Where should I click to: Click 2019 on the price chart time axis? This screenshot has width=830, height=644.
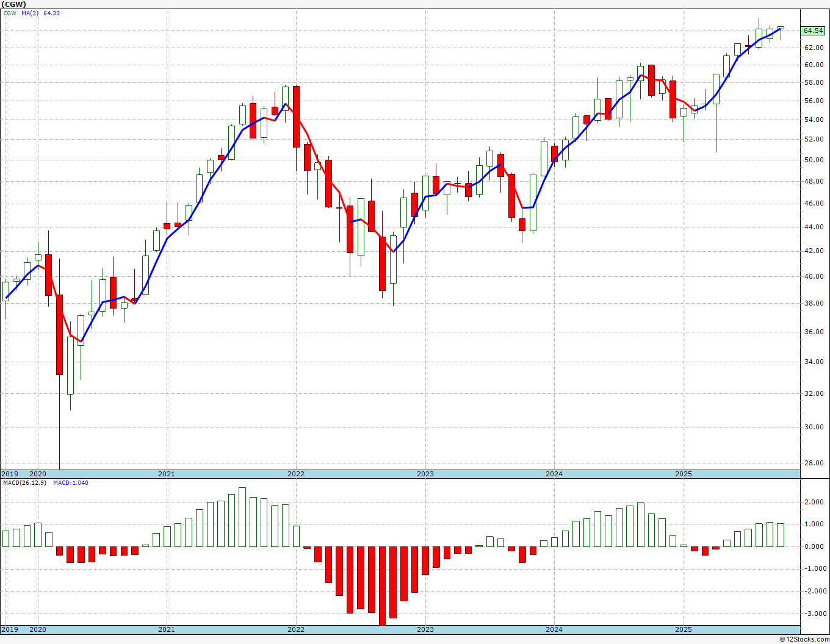(x=9, y=474)
